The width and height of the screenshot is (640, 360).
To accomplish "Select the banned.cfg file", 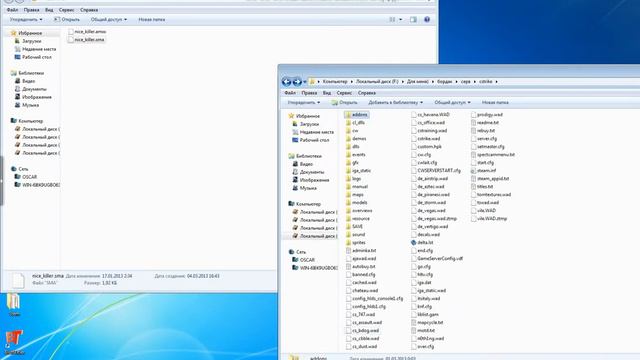I will point(360,275).
